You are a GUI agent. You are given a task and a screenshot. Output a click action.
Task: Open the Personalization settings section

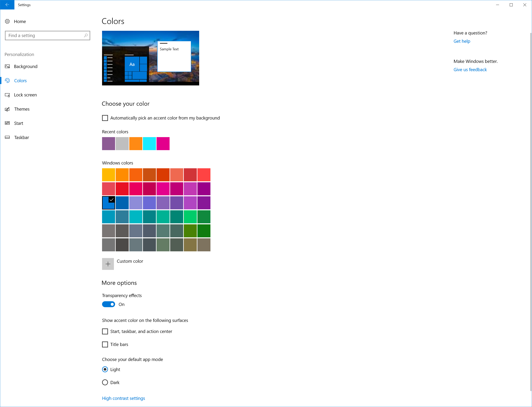19,54
